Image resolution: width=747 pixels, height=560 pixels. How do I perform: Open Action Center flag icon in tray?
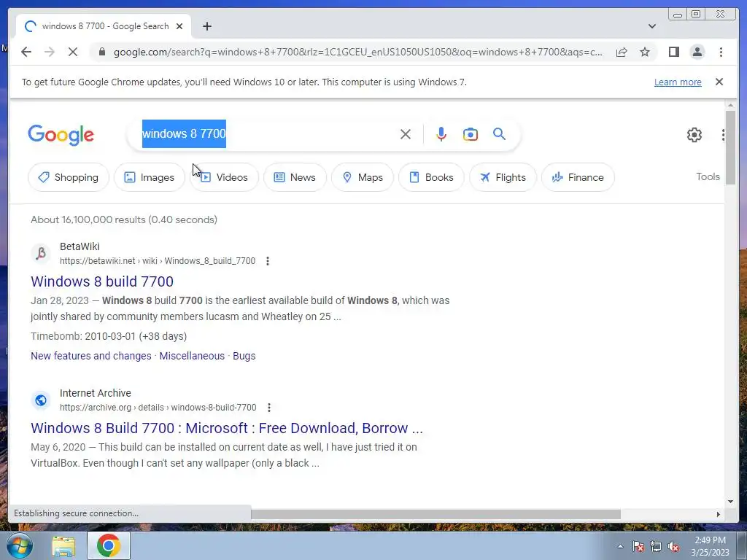pyautogui.click(x=638, y=546)
